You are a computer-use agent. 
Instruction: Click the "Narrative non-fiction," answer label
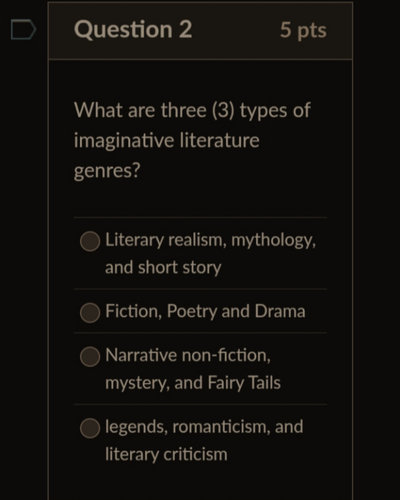coord(188,355)
